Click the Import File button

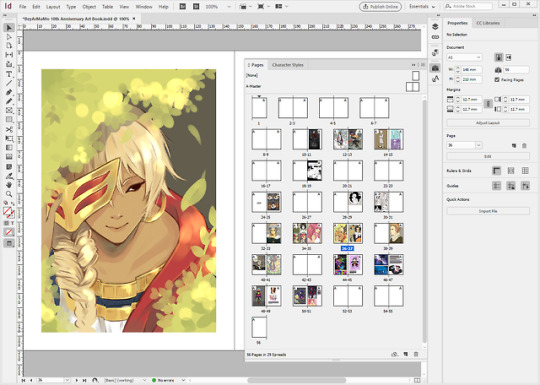[488, 211]
